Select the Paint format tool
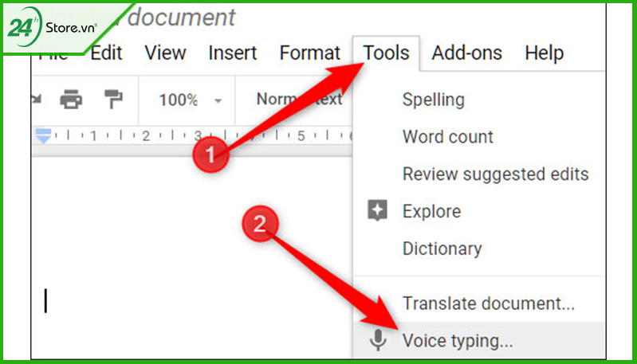 (113, 100)
